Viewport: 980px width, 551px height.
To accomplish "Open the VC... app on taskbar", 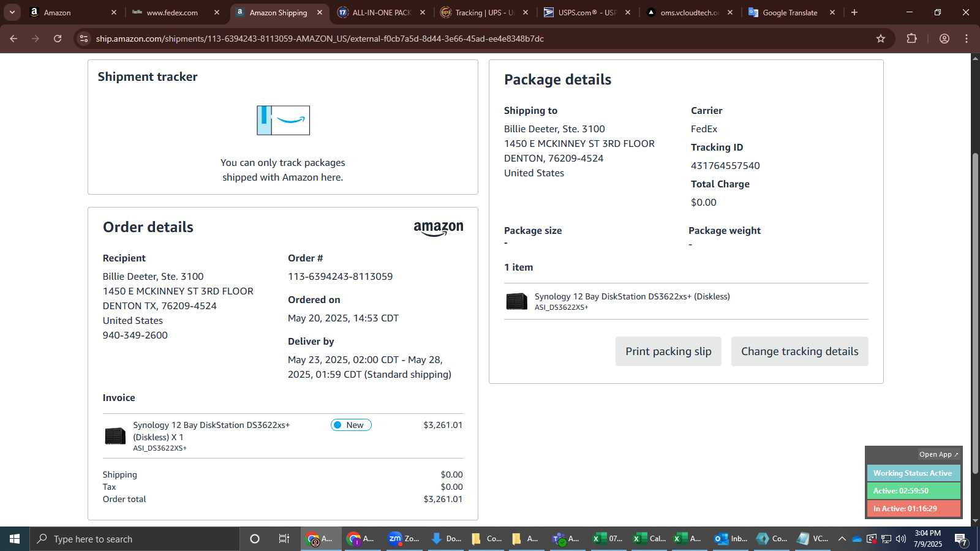I will pyautogui.click(x=812, y=539).
